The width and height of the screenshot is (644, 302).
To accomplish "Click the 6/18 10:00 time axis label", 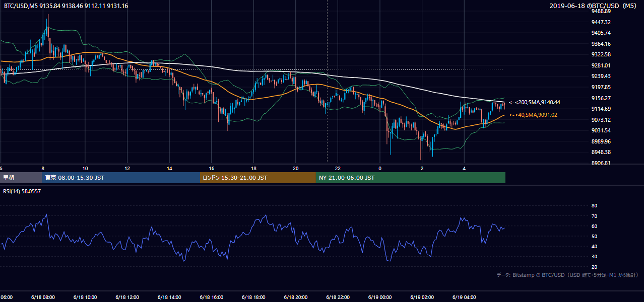I will (x=85, y=297).
